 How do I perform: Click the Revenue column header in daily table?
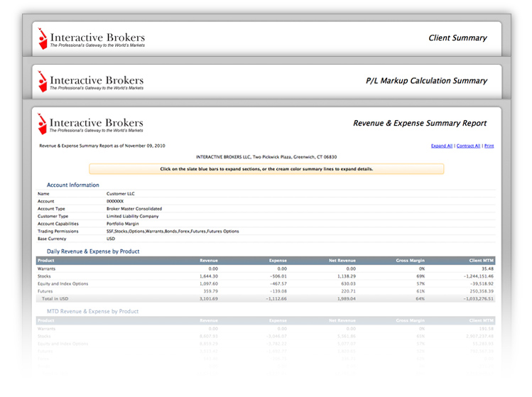[x=209, y=261]
